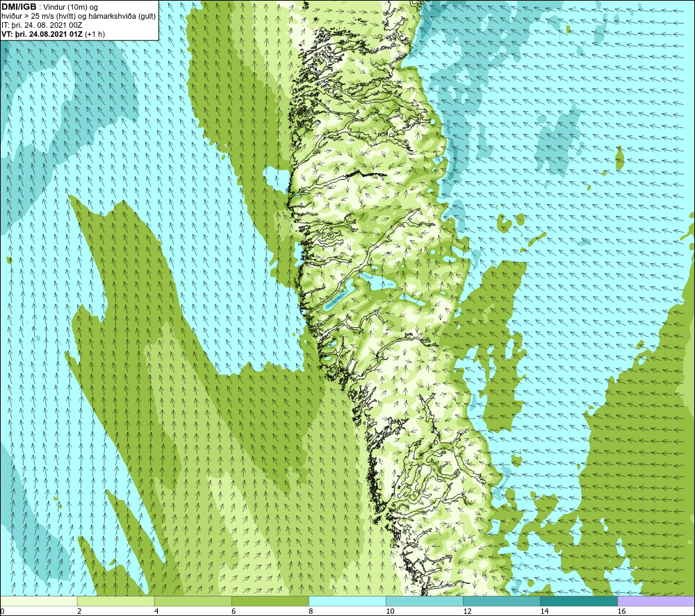Viewport: 695px width, 616px height.
Task: Click the dark teal 14–16 m/s legend swatch
Action: click(x=579, y=601)
